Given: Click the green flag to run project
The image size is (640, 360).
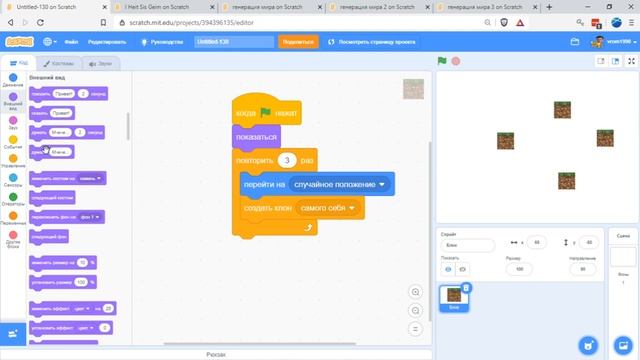Looking at the screenshot, I should pyautogui.click(x=442, y=61).
